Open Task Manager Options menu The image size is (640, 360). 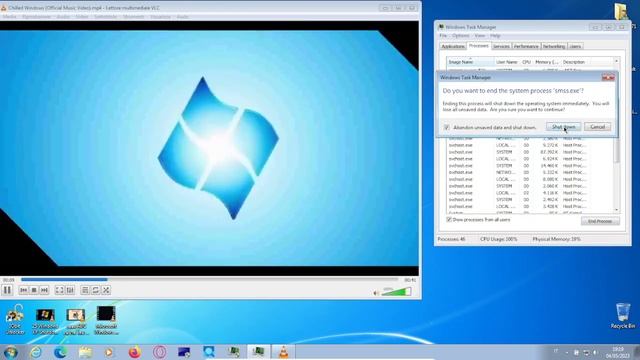(x=460, y=36)
